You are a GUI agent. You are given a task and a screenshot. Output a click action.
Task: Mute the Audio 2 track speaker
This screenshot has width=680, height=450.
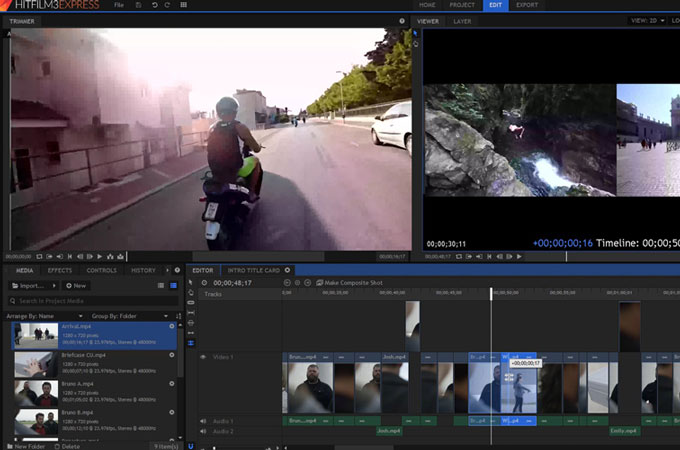[x=203, y=431]
